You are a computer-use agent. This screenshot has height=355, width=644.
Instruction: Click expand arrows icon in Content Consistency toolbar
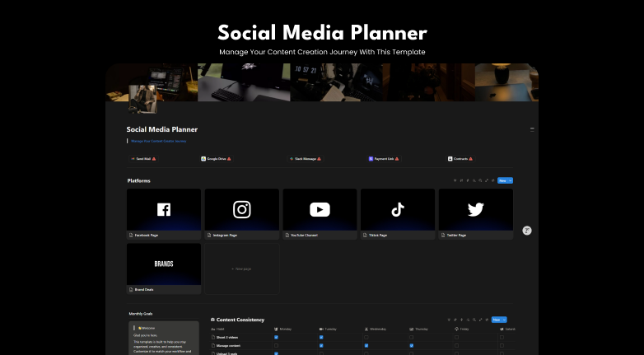tap(481, 320)
